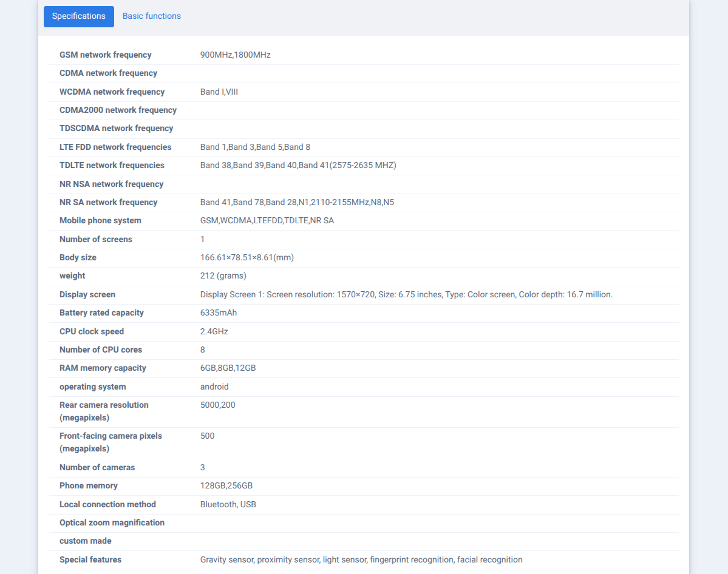This screenshot has height=574, width=728.
Task: Click the WCDMA network frequency row label
Action: click(x=112, y=92)
